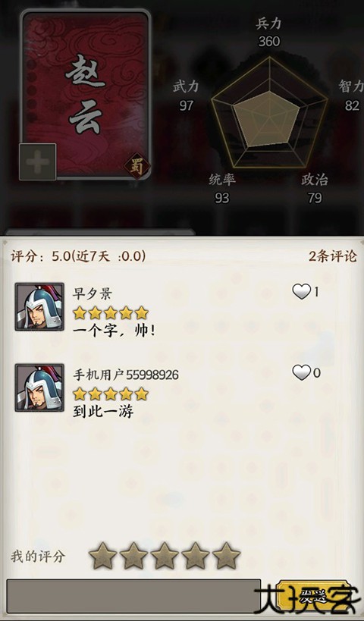Image resolution: width=364 pixels, height=621 pixels.
Task: Open username 手机用户55998926
Action: point(126,375)
